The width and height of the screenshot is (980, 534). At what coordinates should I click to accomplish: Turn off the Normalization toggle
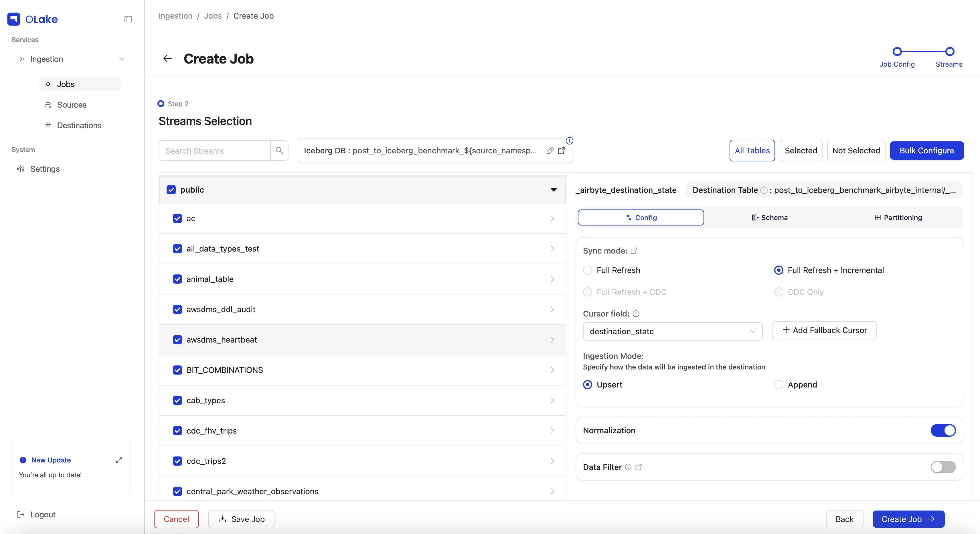[x=943, y=430]
